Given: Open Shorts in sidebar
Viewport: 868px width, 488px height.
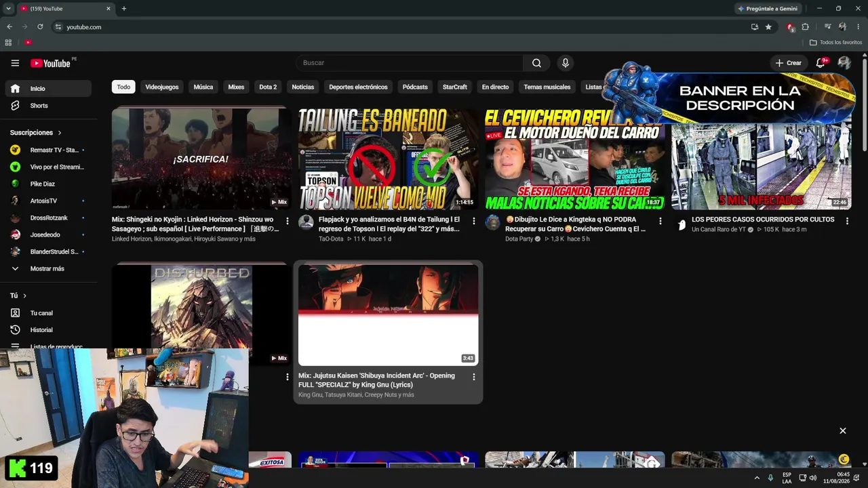Looking at the screenshot, I should (48, 106).
